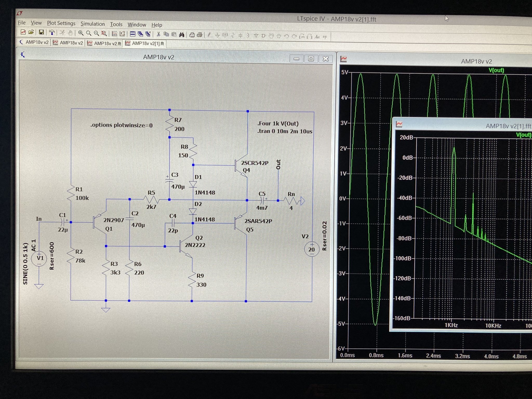This screenshot has width=532, height=399.
Task: Close the AMP18v v2 schematic window
Action: 325,59
